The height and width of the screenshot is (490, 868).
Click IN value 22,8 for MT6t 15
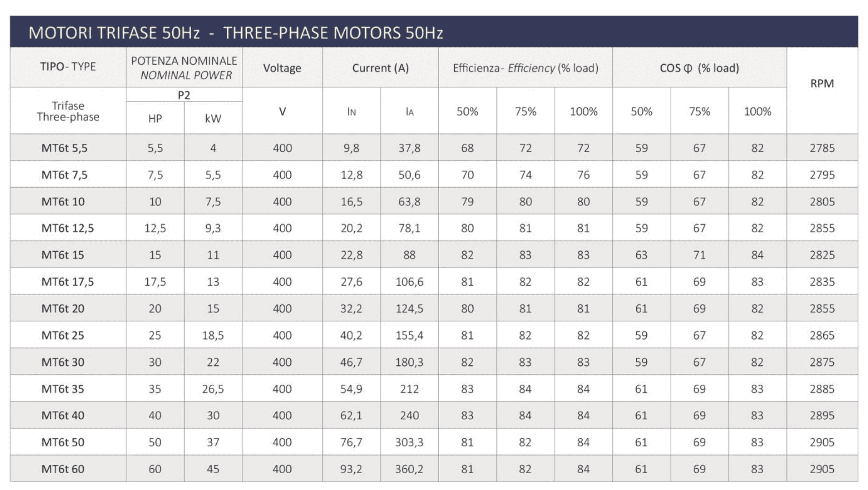click(x=351, y=255)
